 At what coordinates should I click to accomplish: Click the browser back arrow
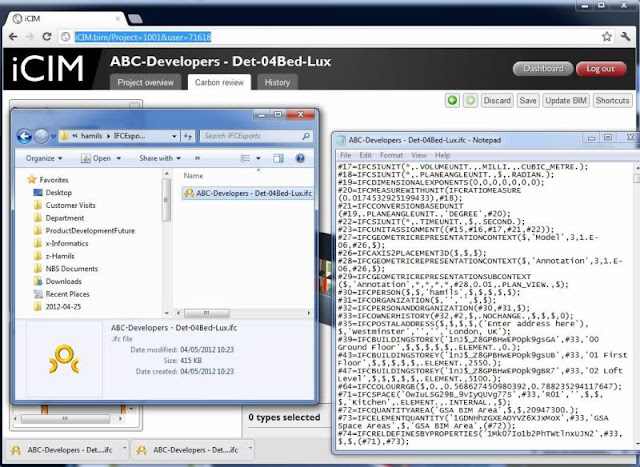pos(13,37)
